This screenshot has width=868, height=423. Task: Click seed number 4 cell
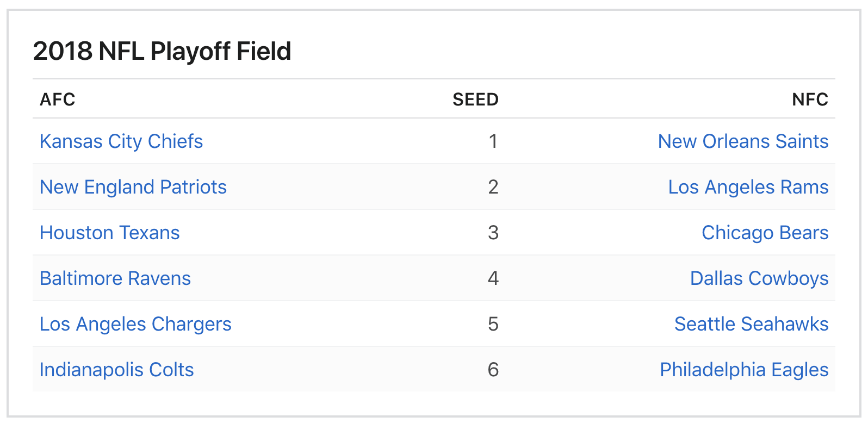click(x=493, y=278)
